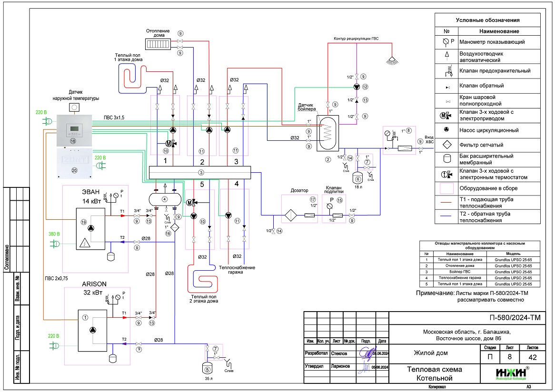
Task: Select the 35 л expansion tank symbol
Action: [207, 368]
